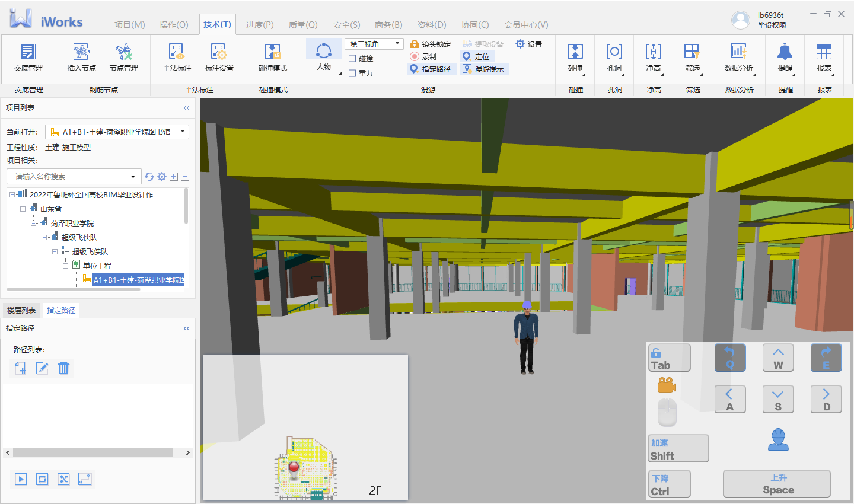
Task: Collapse the 山东省 tree node
Action: pyautogui.click(x=23, y=209)
